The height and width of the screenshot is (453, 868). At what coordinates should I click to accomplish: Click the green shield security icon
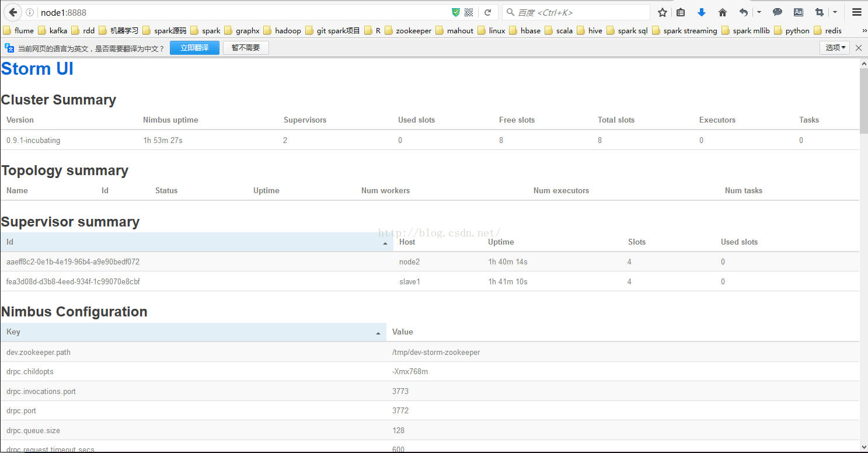click(456, 12)
